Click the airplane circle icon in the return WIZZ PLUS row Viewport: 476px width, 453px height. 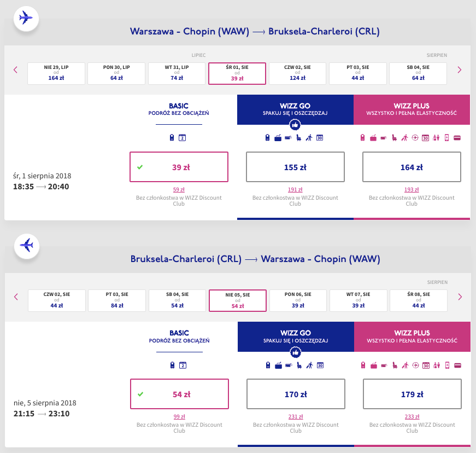tap(415, 365)
